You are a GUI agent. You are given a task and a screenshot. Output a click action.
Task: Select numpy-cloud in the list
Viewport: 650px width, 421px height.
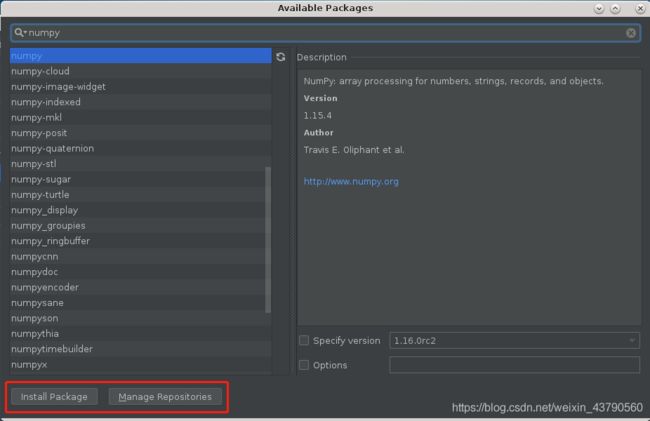(141, 71)
